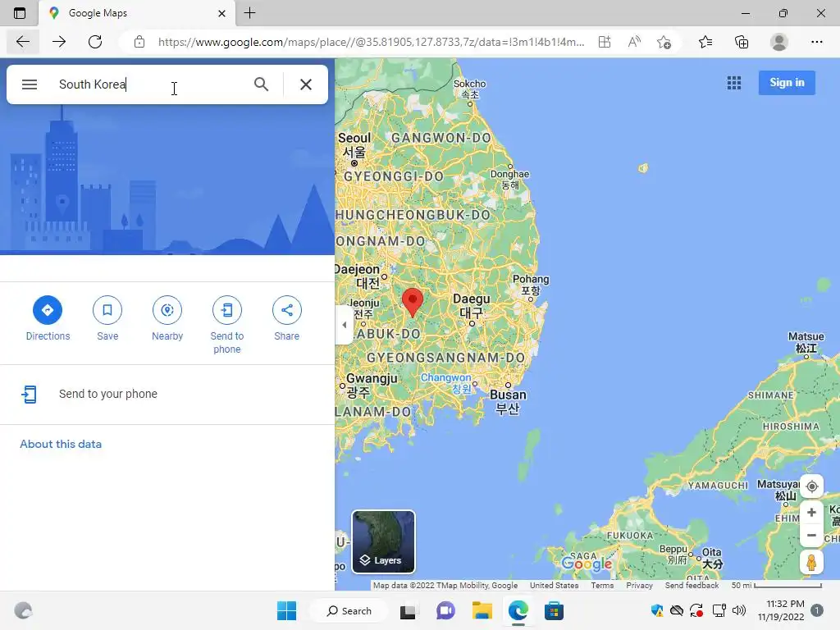Image resolution: width=840 pixels, height=630 pixels.
Task: Show your location on map
Action: point(811,486)
